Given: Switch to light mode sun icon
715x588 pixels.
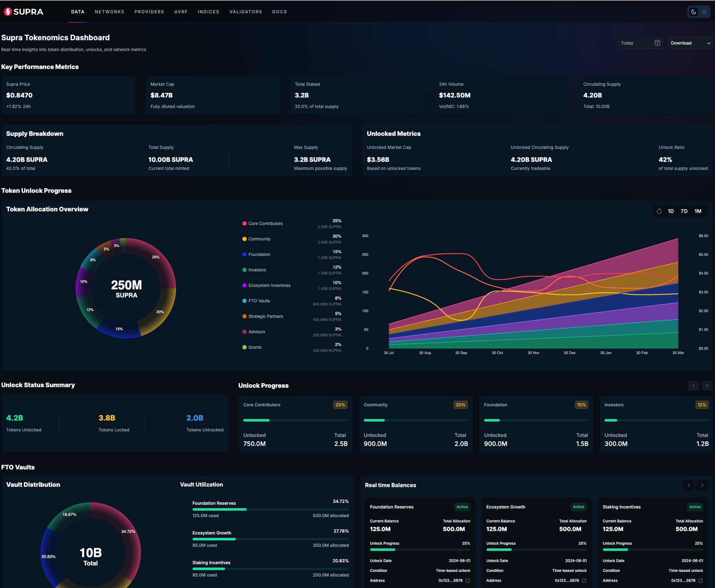Looking at the screenshot, I should pyautogui.click(x=704, y=12).
